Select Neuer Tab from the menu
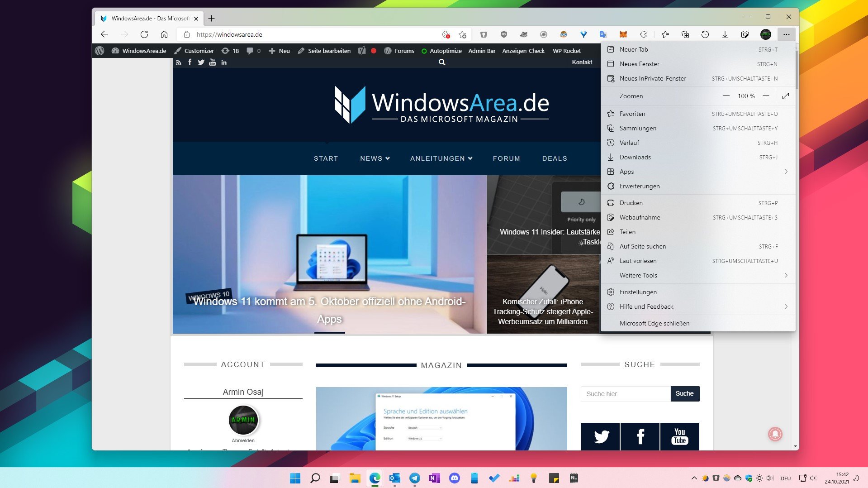This screenshot has height=488, width=868. [x=698, y=49]
